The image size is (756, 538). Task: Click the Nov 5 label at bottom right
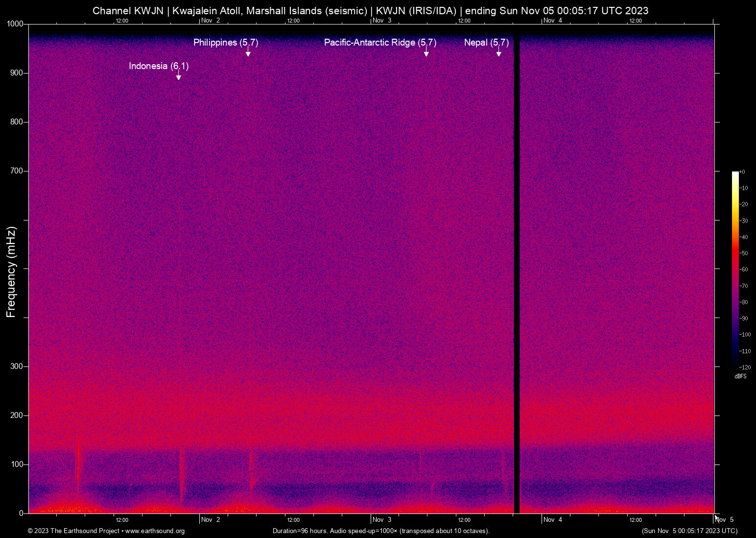point(726,520)
